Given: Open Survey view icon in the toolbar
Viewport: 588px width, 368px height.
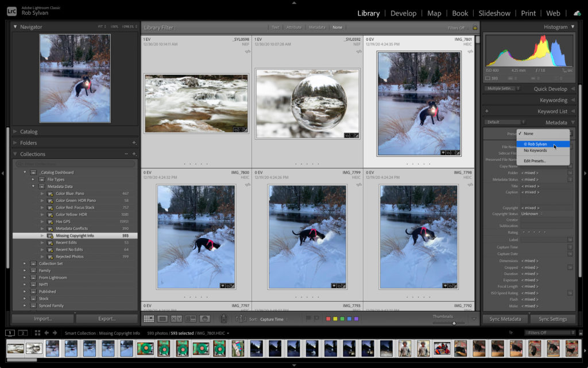Looking at the screenshot, I should 190,319.
